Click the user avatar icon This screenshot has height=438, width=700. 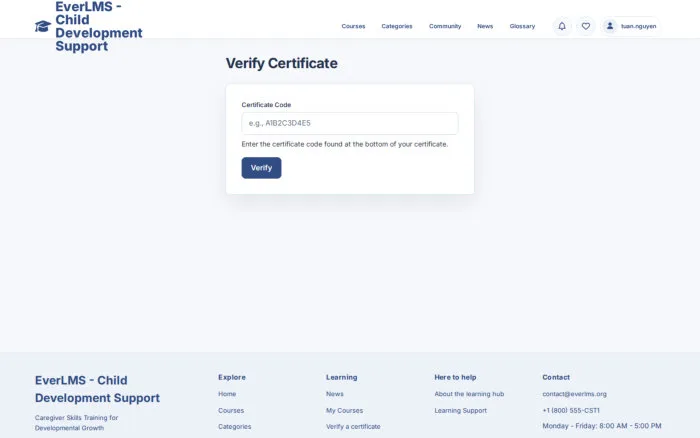(610, 26)
